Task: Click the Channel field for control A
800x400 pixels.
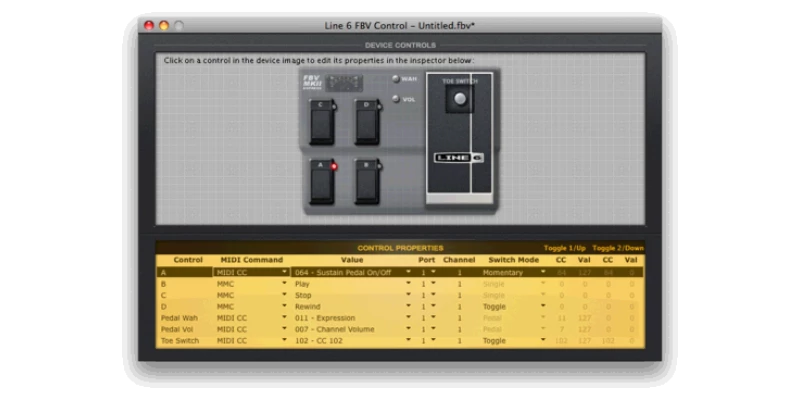Action: (459, 272)
